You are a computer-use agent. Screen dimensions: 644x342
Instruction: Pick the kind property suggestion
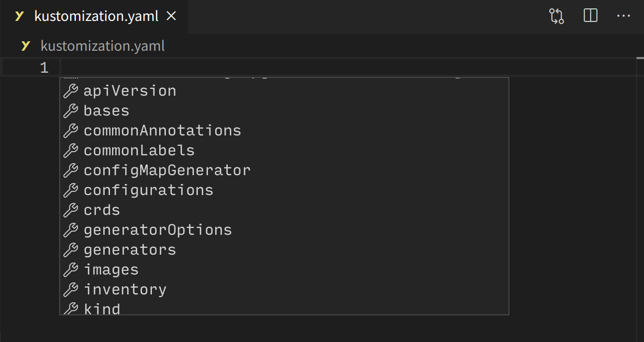click(x=284, y=307)
